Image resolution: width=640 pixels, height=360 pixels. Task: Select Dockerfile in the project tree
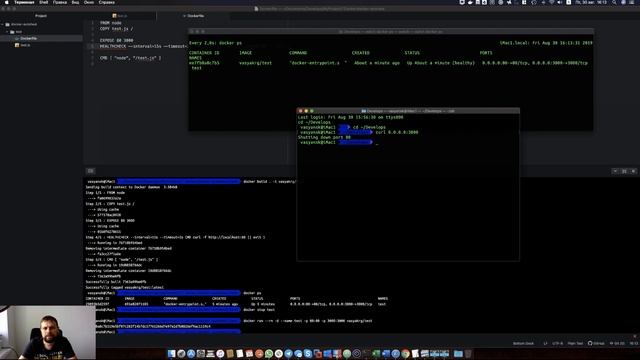tap(29, 38)
